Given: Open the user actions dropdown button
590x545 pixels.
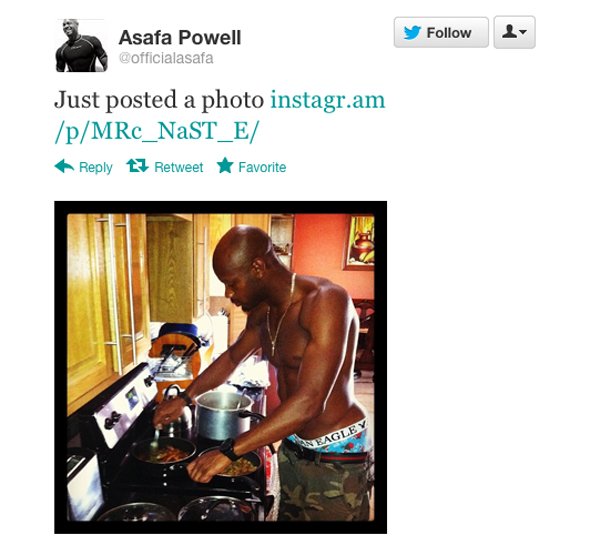Looking at the screenshot, I should [x=514, y=32].
